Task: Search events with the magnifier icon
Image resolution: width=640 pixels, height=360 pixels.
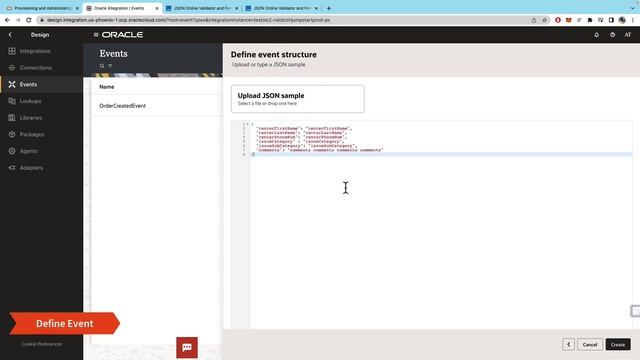Action: [102, 66]
